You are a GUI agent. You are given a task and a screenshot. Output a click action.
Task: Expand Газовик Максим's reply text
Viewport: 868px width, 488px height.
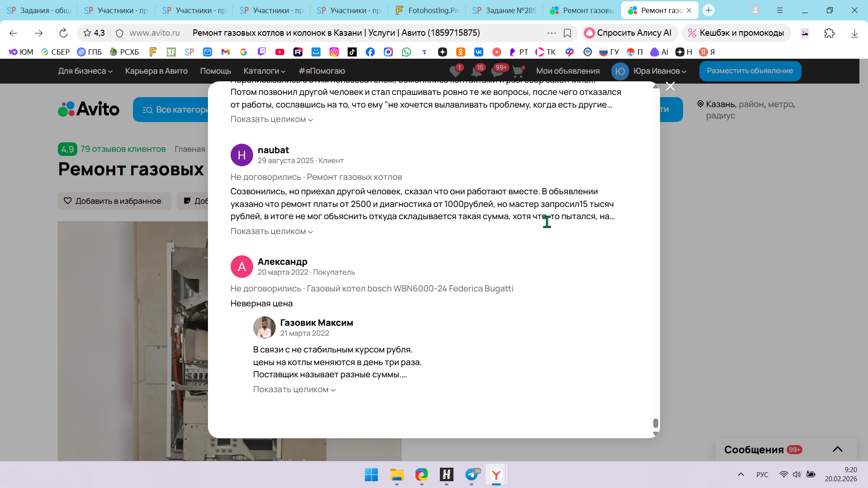294,389
